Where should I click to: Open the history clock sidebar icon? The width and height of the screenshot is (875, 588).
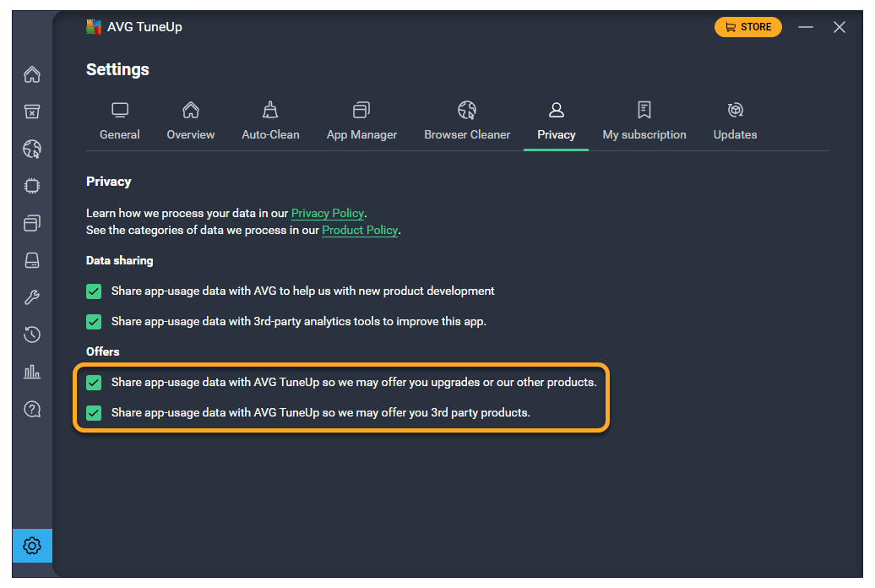point(32,335)
